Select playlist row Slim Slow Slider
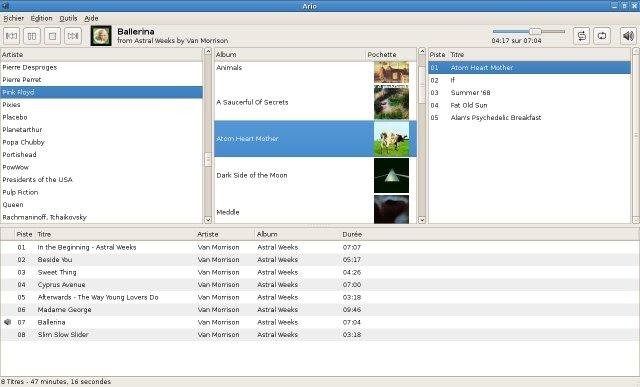This screenshot has height=387, width=640. coord(320,334)
